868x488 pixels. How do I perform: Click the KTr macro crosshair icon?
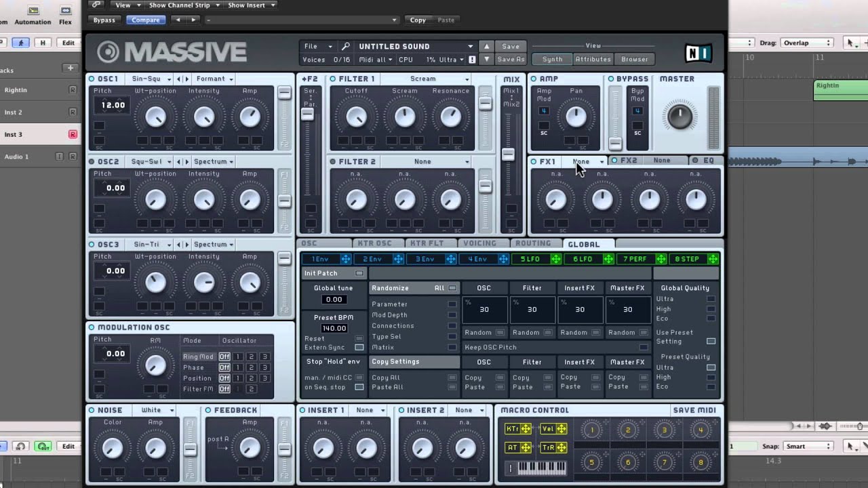(x=526, y=429)
